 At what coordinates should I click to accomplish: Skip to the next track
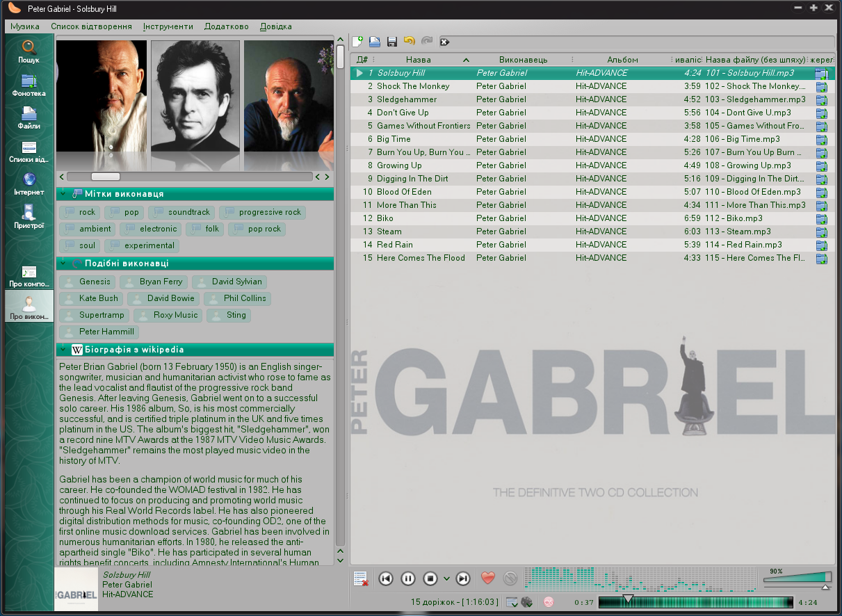pyautogui.click(x=463, y=578)
